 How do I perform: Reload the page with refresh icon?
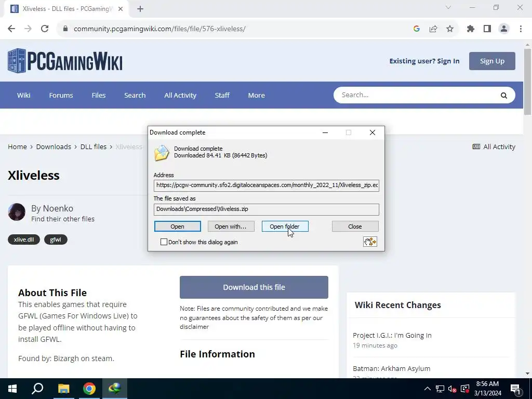pos(45,29)
